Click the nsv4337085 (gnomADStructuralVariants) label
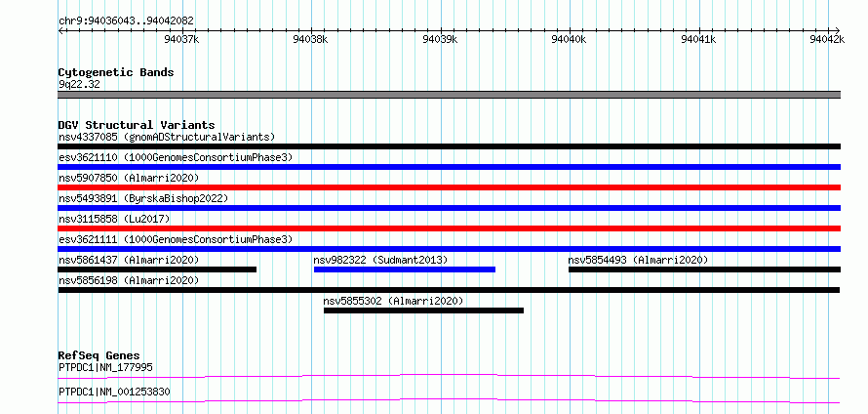The height and width of the screenshot is (414, 868). (x=167, y=137)
